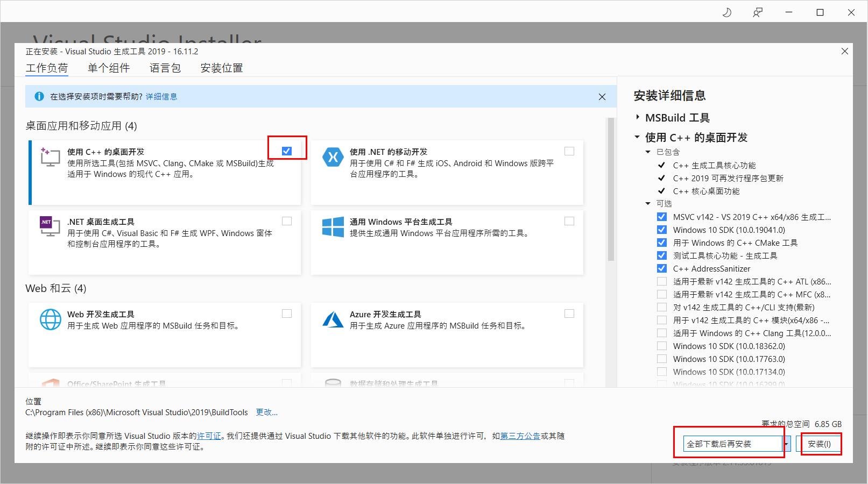This screenshot has height=484, width=868.
Task: Close the installation dialog with top-right X
Action: pyautogui.click(x=845, y=51)
